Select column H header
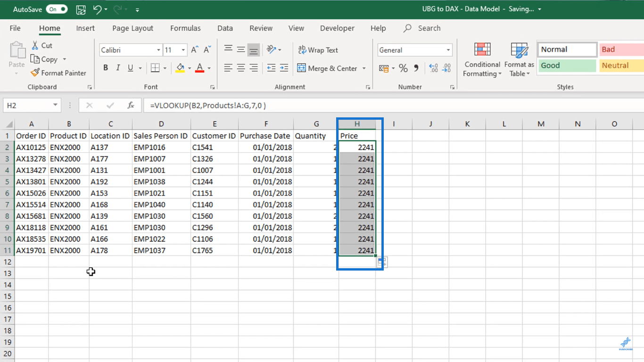The width and height of the screenshot is (644, 362). coord(357,124)
